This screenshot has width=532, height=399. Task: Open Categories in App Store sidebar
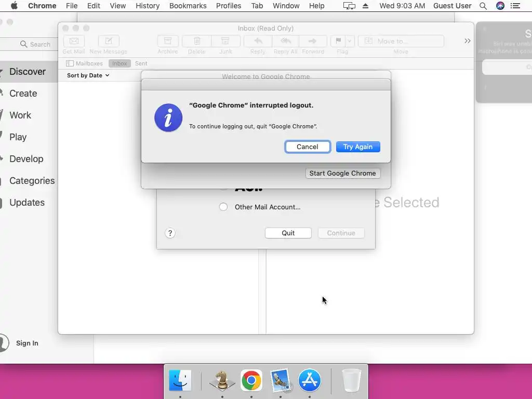[32, 180]
